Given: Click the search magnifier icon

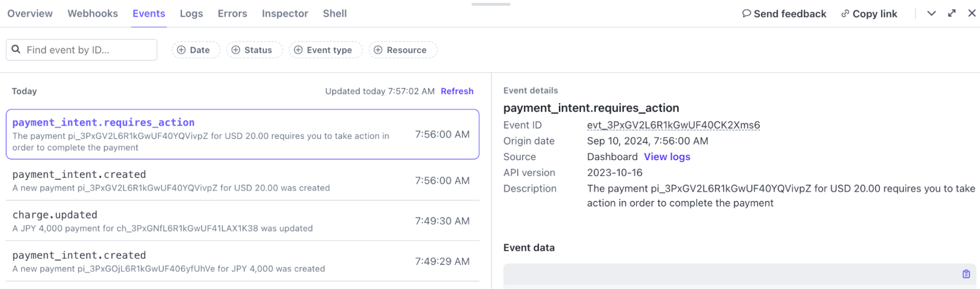Looking at the screenshot, I should point(16,49).
